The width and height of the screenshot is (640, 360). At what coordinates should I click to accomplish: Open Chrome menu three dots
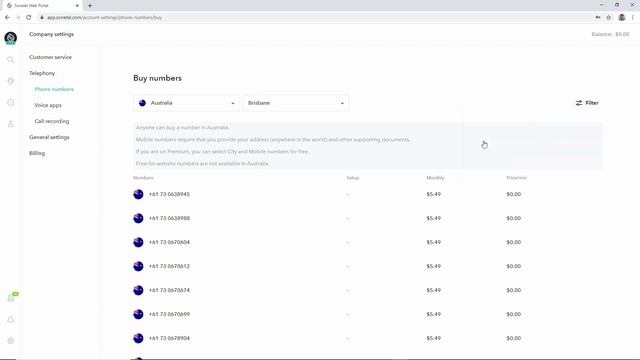tap(633, 18)
